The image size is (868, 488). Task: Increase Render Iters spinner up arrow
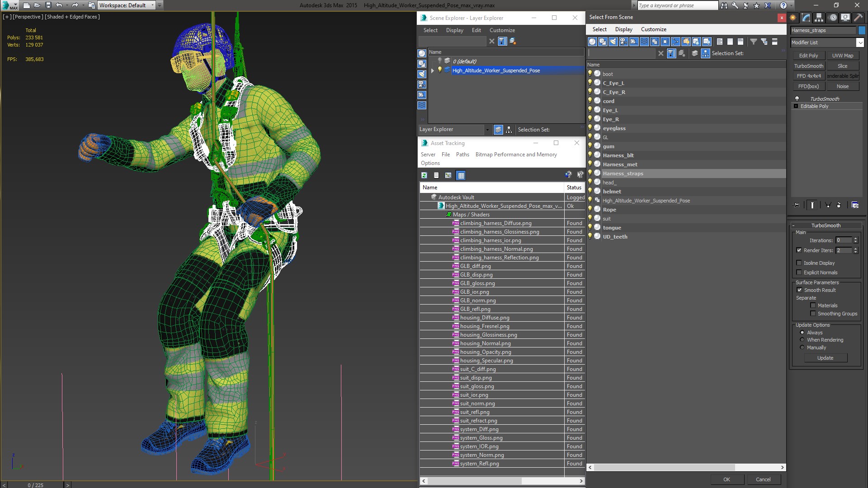tap(855, 249)
